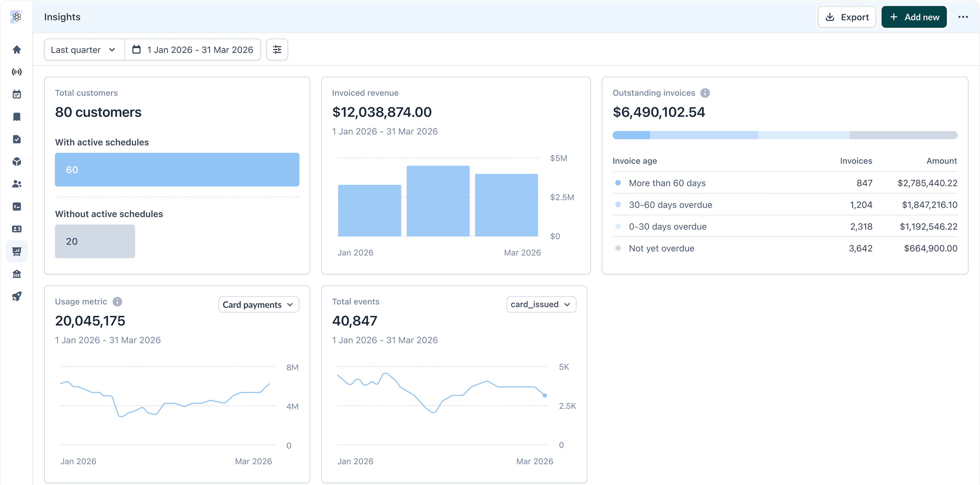Open the cube products sidebar icon

tap(17, 162)
